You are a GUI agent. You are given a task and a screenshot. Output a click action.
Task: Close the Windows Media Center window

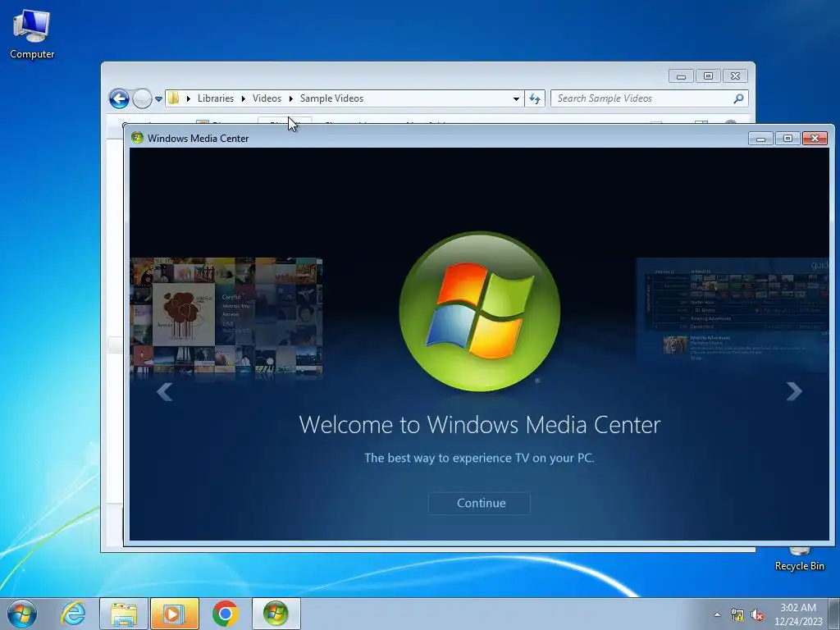click(x=815, y=139)
